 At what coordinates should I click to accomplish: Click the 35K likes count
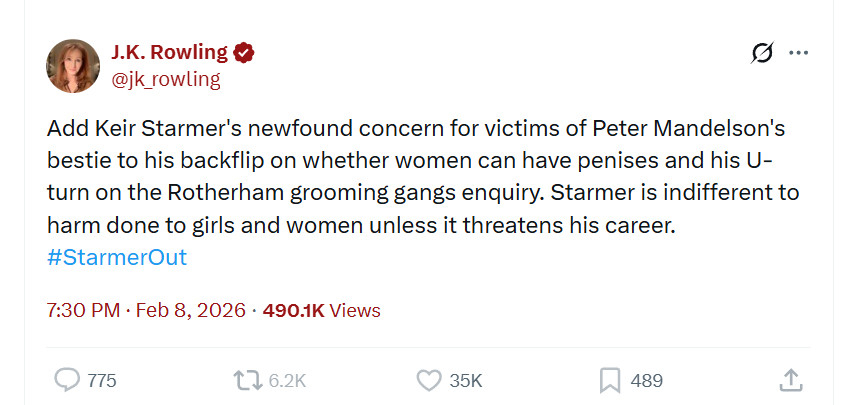(x=466, y=380)
